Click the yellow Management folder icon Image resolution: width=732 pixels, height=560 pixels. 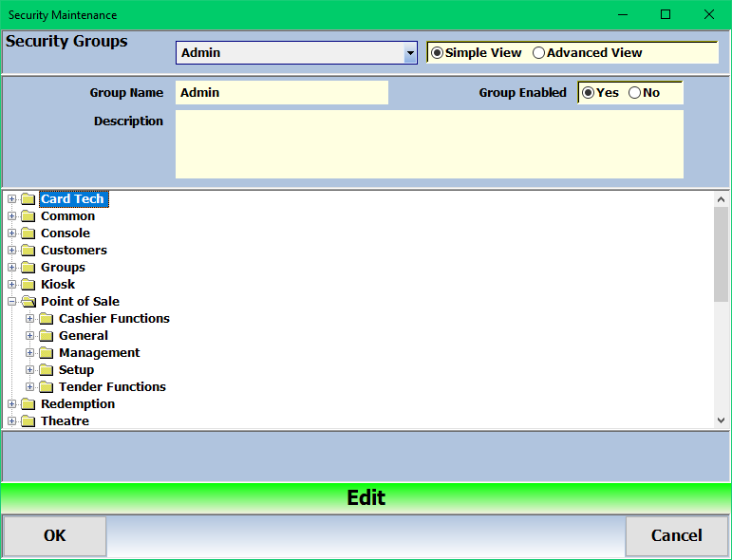[x=46, y=353]
